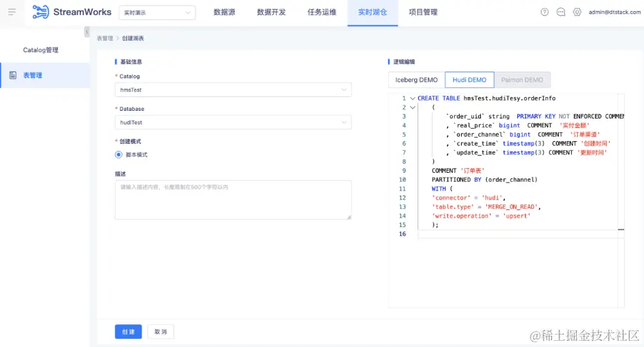
Task: Click the table management sidebar icon
Action: [13, 75]
